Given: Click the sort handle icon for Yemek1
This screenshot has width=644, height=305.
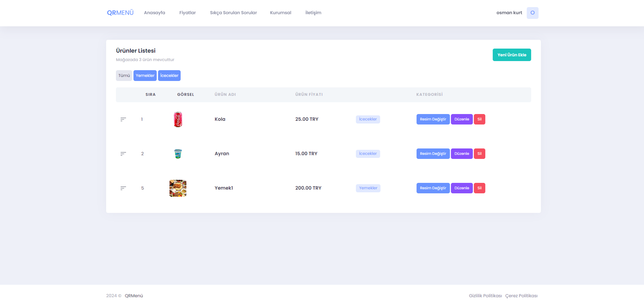Looking at the screenshot, I should tap(123, 188).
